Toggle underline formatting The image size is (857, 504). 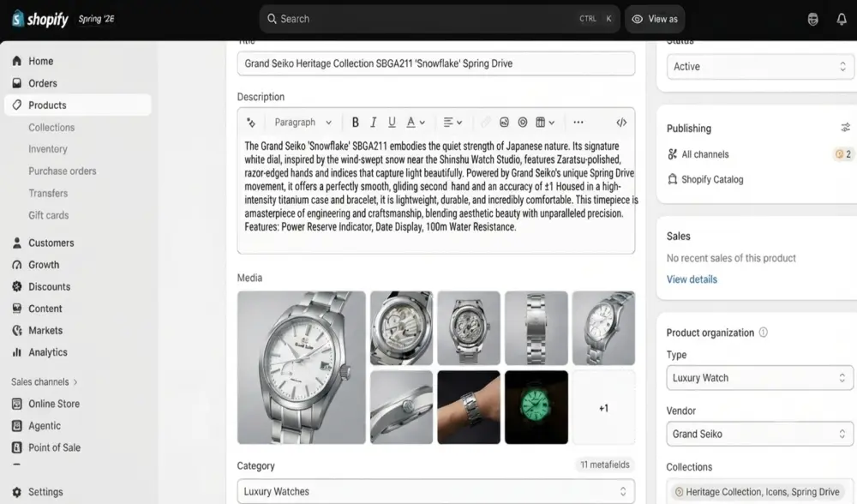coord(392,123)
